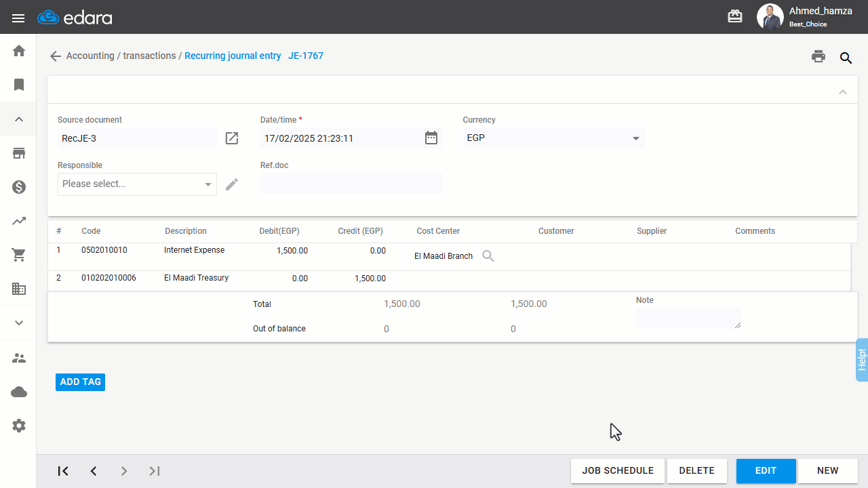This screenshot has width=868, height=488.
Task: Click the edara cloud logo
Action: [x=75, y=18]
